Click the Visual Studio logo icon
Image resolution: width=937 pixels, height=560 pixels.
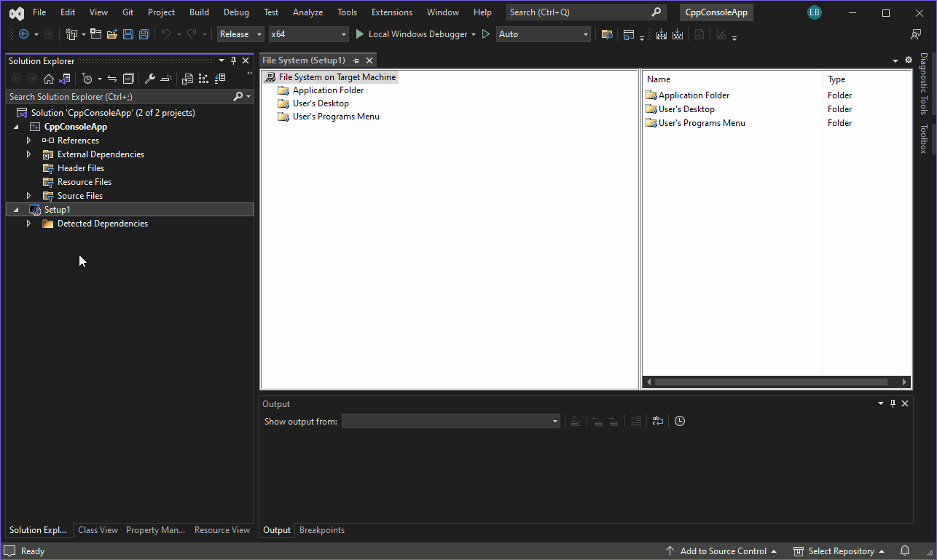[x=16, y=12]
